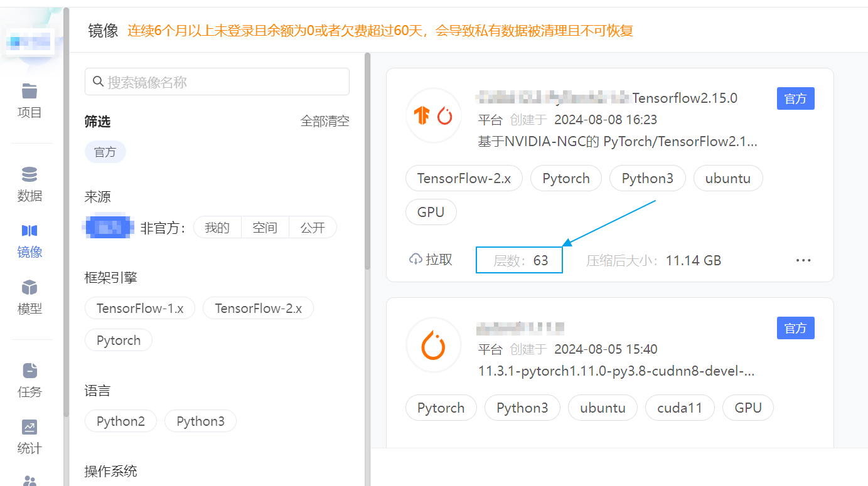The width and height of the screenshot is (868, 486).
Task: Open the 模型 cube icon
Action: 29,288
